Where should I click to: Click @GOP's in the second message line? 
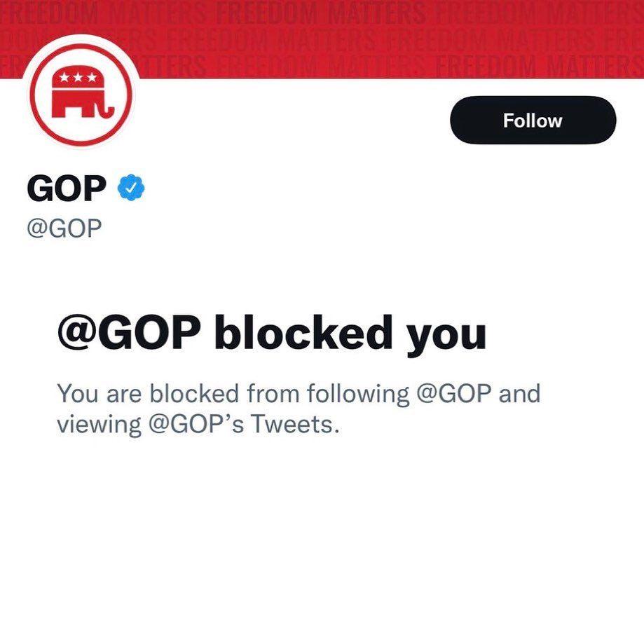(196, 424)
